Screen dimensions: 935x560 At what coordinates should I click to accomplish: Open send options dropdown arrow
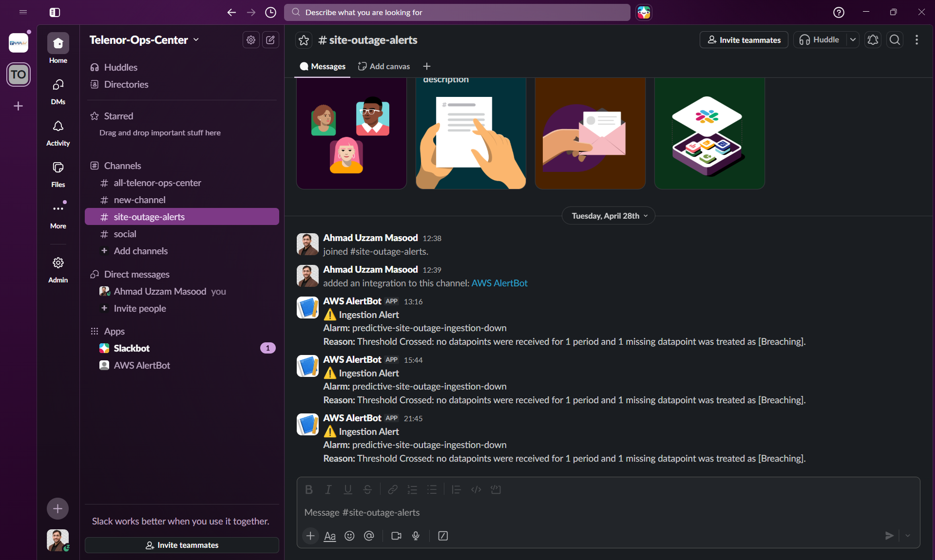pyautogui.click(x=908, y=536)
